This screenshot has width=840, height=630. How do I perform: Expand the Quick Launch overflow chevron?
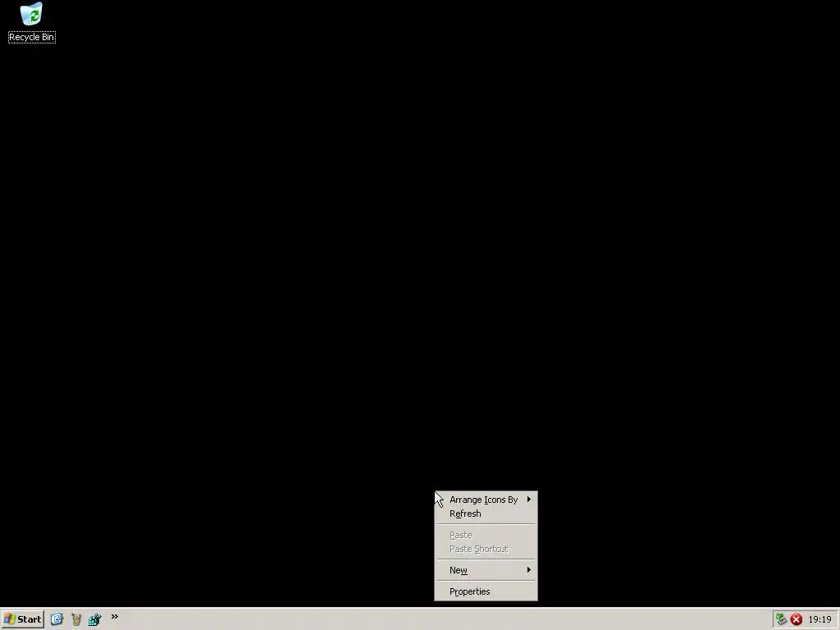[x=114, y=617]
